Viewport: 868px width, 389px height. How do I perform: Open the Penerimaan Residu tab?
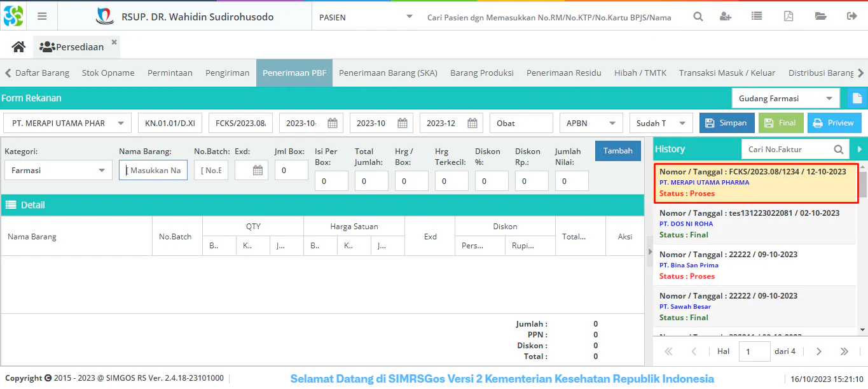click(x=564, y=73)
